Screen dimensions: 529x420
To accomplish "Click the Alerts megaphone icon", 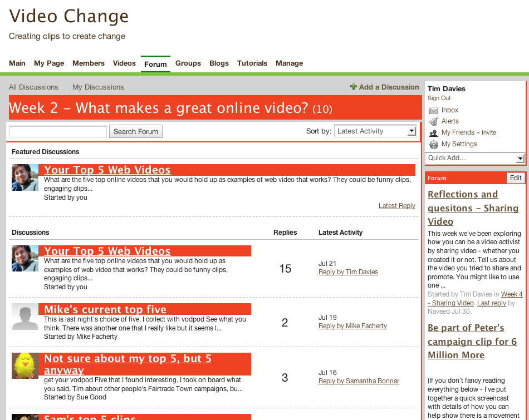I will tap(433, 121).
